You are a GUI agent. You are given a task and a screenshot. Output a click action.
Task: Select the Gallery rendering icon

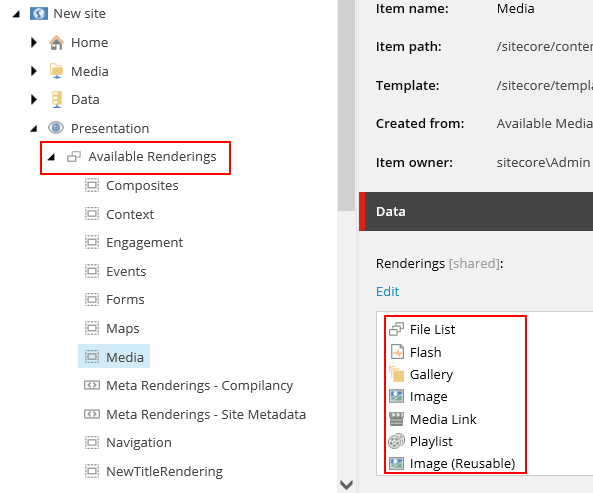(396, 374)
